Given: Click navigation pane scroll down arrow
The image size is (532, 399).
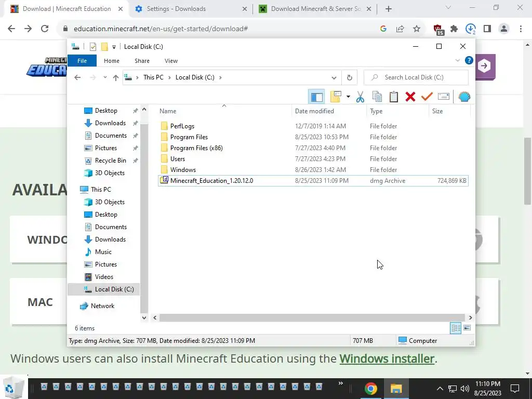Looking at the screenshot, I should pos(144,318).
